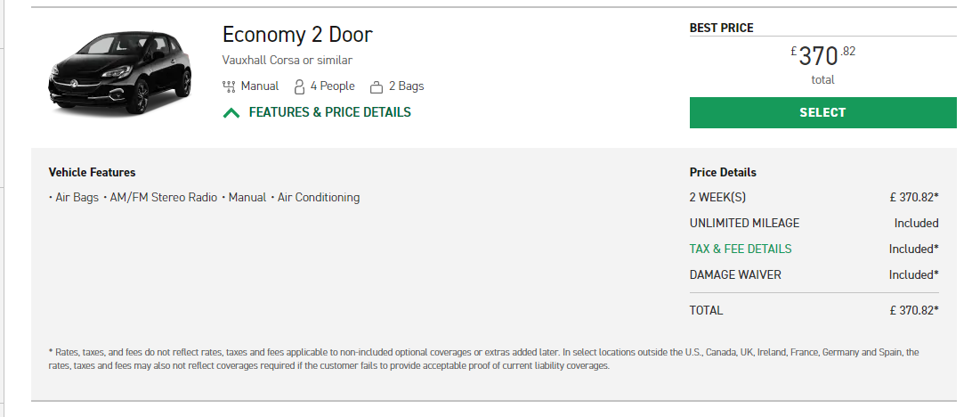Click the TOTAL amount at bottom
Screen dimensions: 980x417
[914, 311]
